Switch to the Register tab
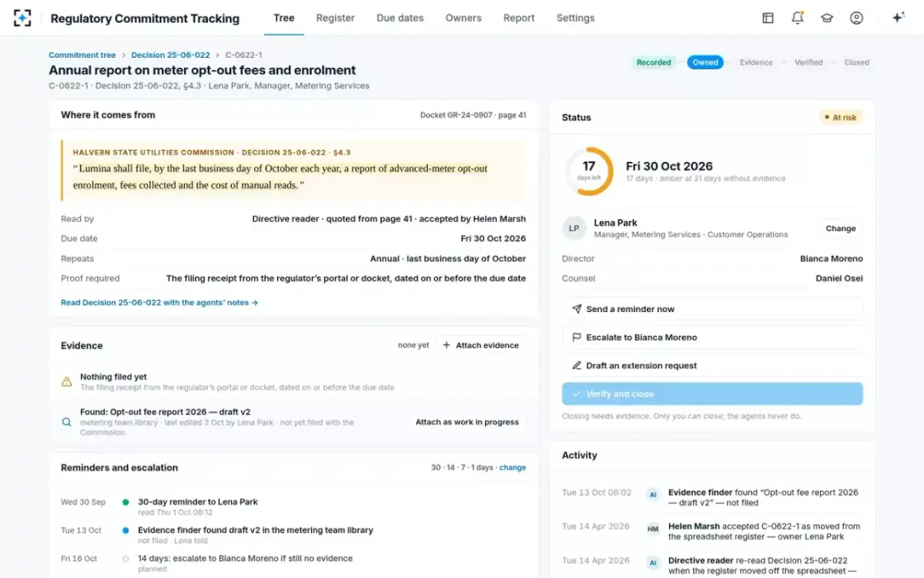Image resolution: width=924 pixels, height=578 pixels. (x=336, y=18)
